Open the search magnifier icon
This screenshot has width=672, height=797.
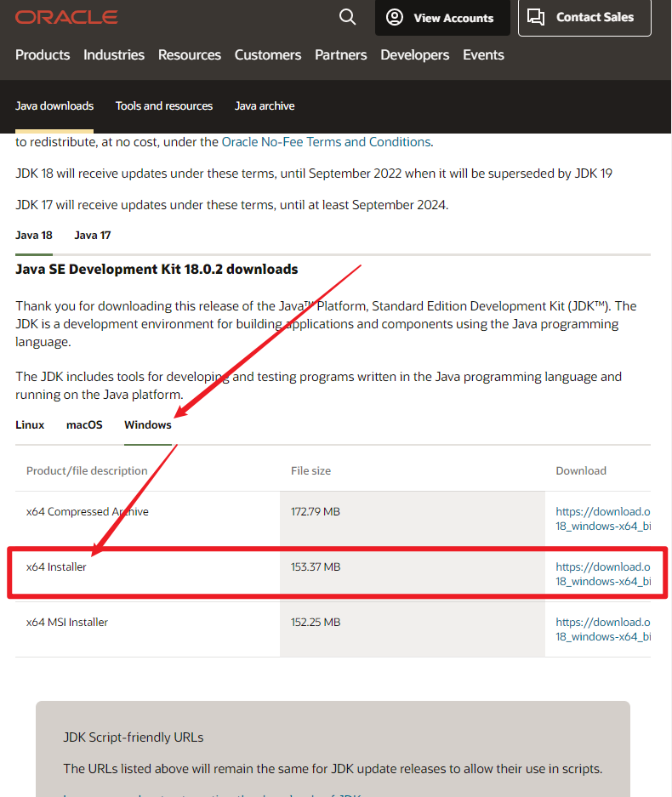(347, 17)
